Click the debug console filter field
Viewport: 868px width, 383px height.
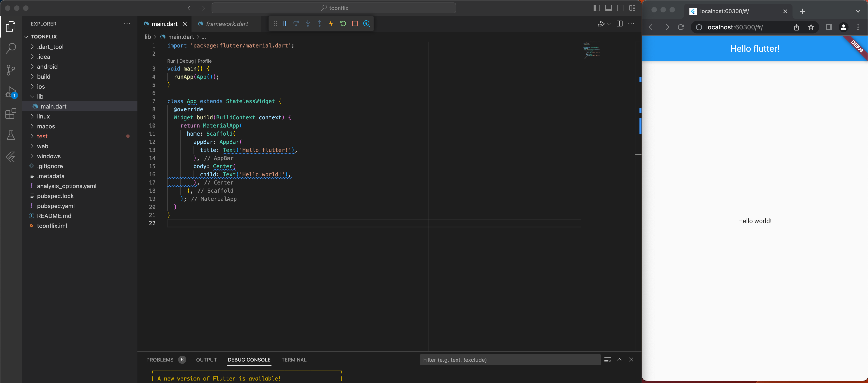[x=509, y=360]
